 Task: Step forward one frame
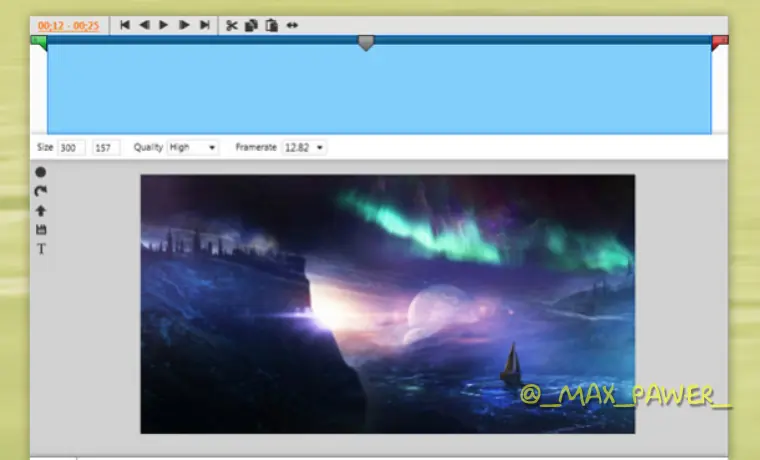point(184,25)
